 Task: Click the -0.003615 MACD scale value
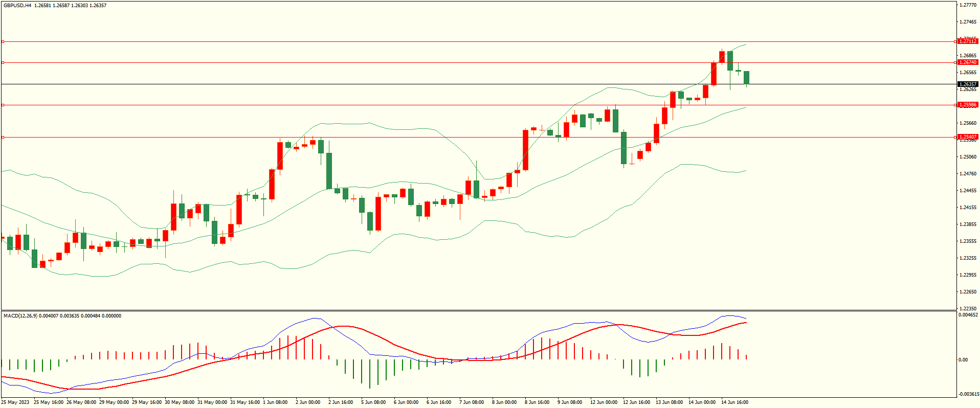tap(968, 394)
